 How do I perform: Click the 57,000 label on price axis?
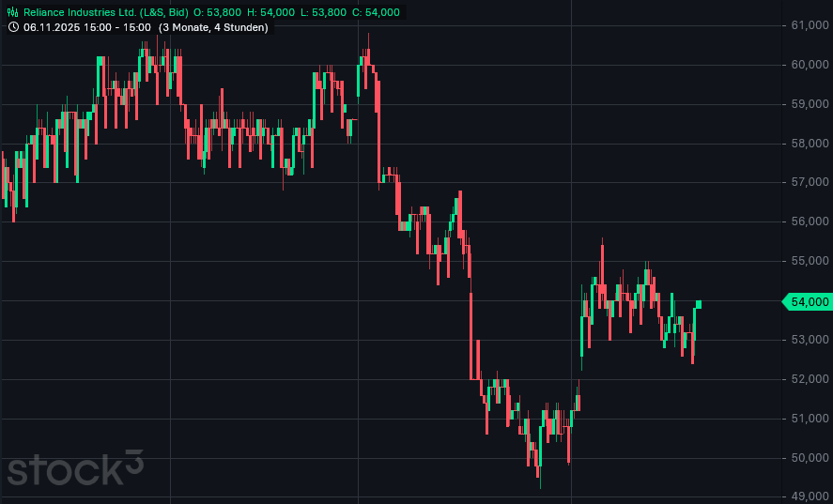[810, 182]
